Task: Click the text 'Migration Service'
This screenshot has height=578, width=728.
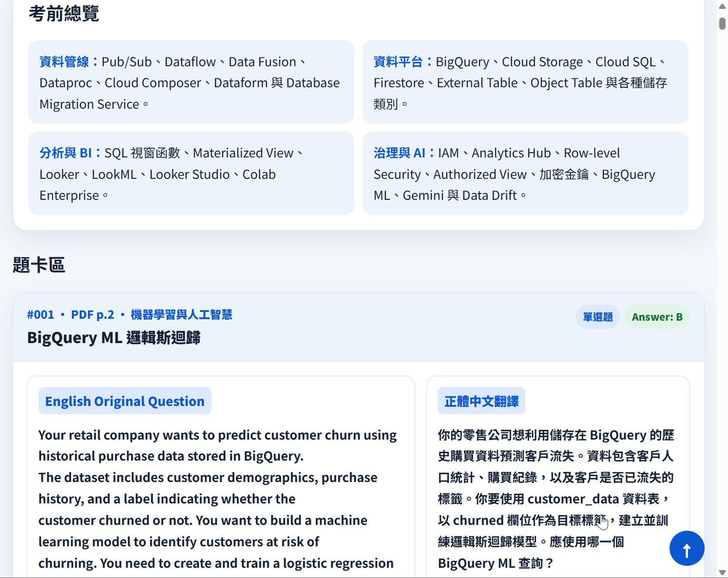Action: (x=89, y=104)
